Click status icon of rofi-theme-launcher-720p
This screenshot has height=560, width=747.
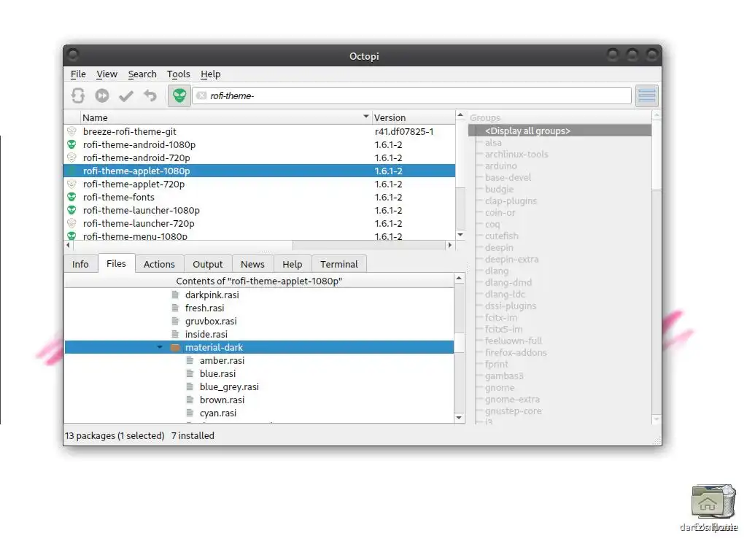(71, 223)
